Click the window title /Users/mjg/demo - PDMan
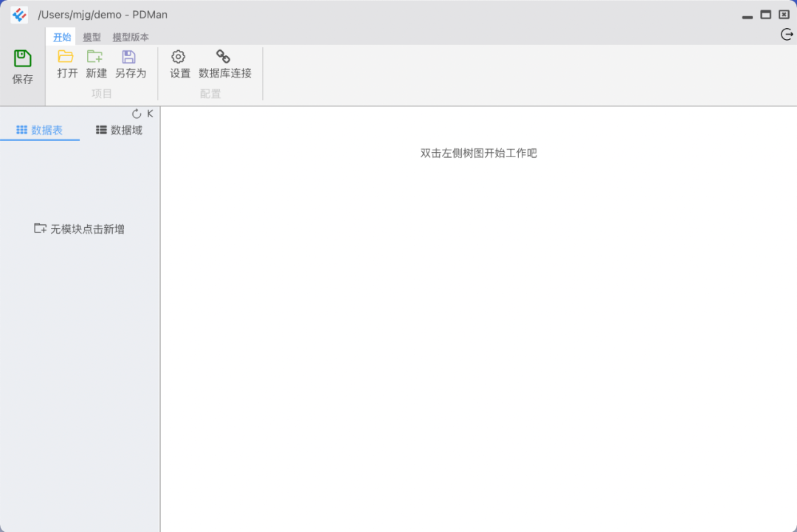 (103, 15)
